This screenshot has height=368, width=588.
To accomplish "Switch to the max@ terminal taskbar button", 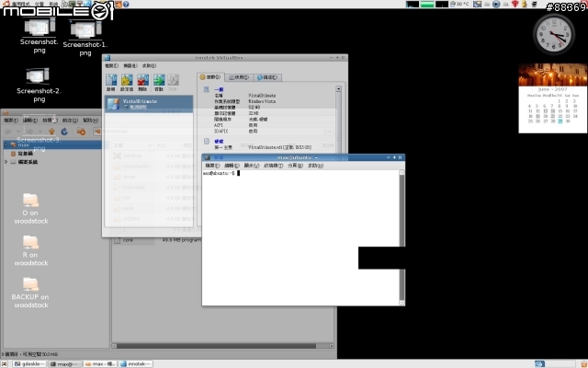I will tap(65, 364).
